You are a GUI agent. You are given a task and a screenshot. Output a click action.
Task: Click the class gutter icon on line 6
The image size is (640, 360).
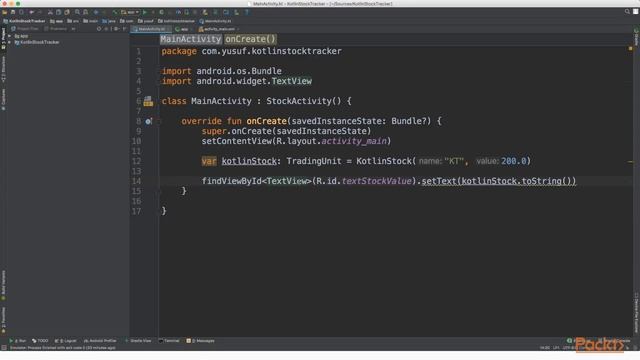click(148, 101)
